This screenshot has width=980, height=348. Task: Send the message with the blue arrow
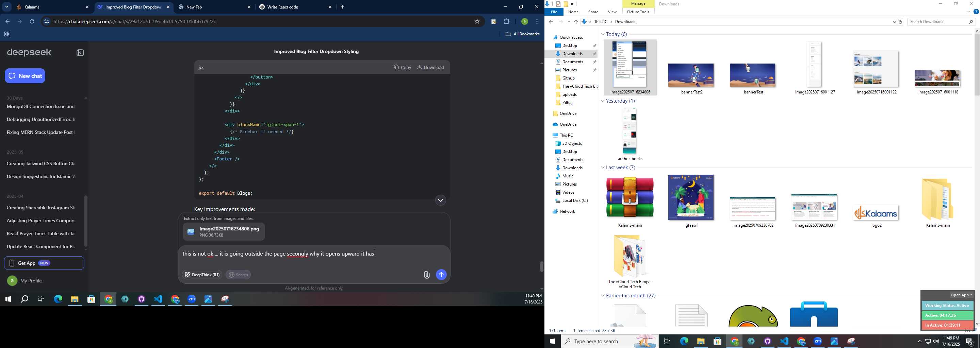pyautogui.click(x=441, y=275)
